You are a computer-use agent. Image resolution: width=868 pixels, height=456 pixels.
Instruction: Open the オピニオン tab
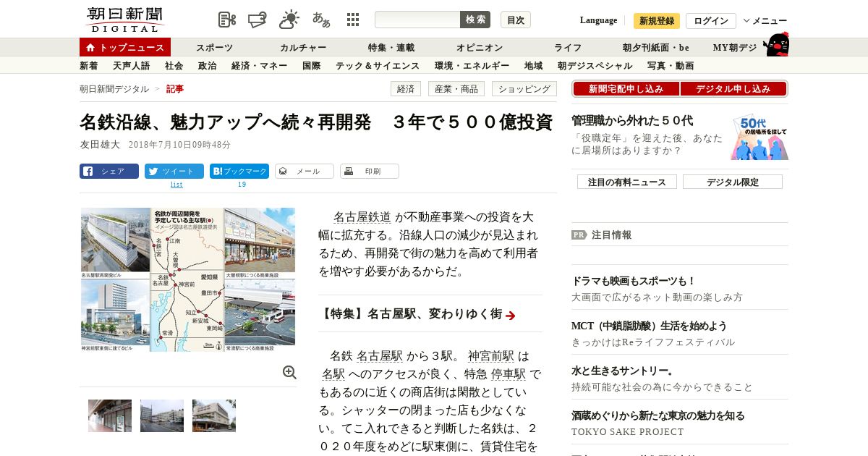(480, 48)
